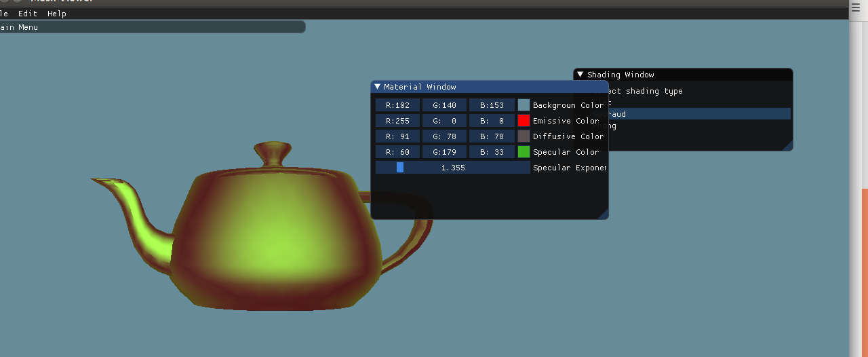This screenshot has width=868, height=357.
Task: Click the 'shading type' prompt text
Action: tap(654, 91)
